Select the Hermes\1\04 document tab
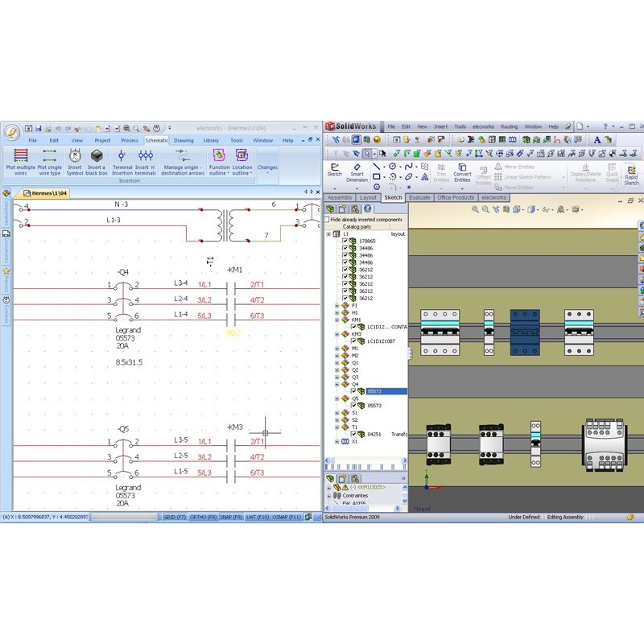644x644 pixels. pos(45,193)
